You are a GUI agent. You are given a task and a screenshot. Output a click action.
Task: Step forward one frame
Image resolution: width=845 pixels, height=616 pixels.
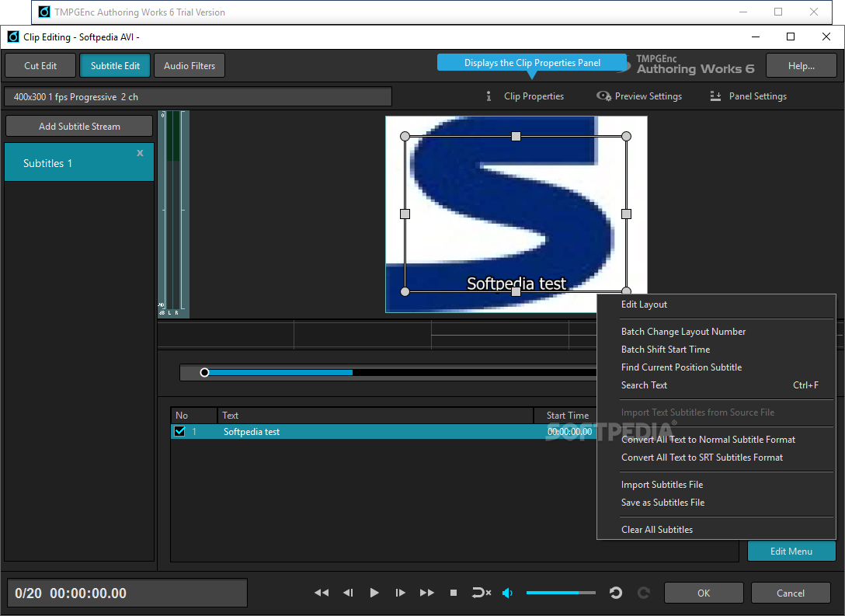[400, 593]
